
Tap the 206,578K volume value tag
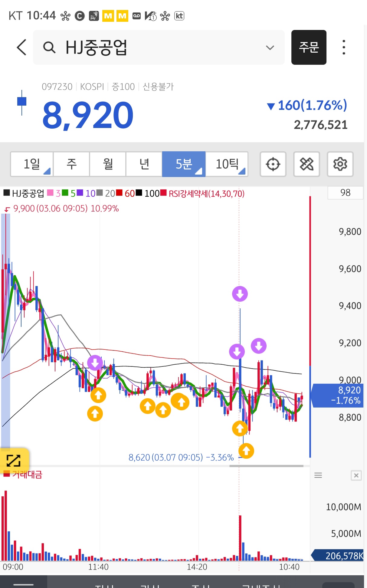click(x=337, y=556)
